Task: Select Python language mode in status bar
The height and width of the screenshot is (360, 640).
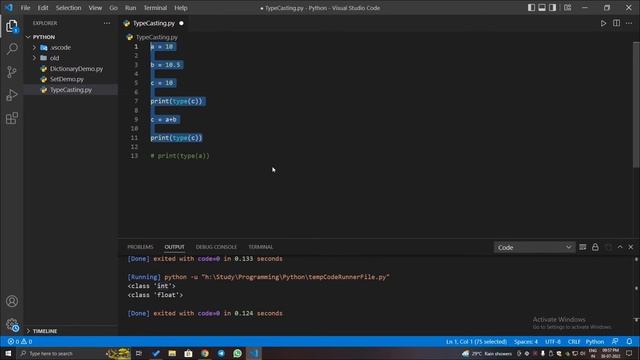Action: click(595, 341)
